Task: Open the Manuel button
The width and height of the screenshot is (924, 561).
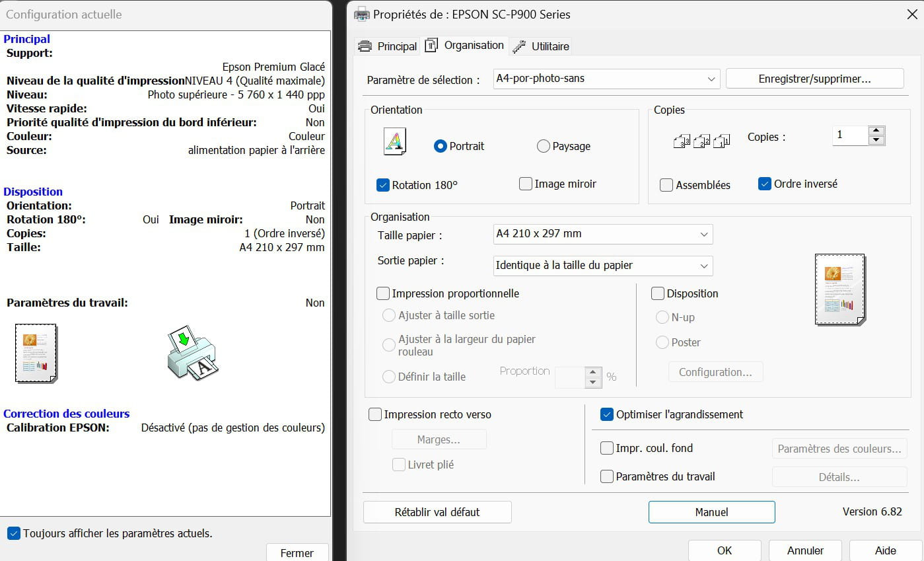Action: coord(711,512)
